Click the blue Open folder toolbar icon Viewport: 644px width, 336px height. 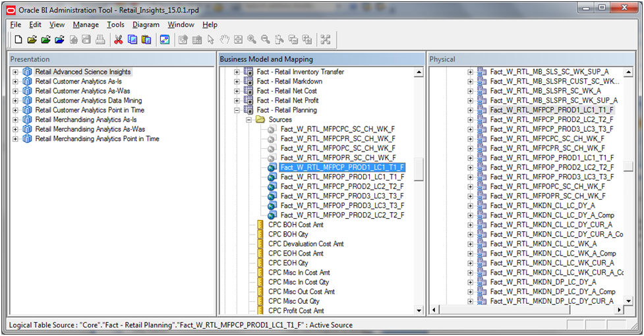(59, 40)
